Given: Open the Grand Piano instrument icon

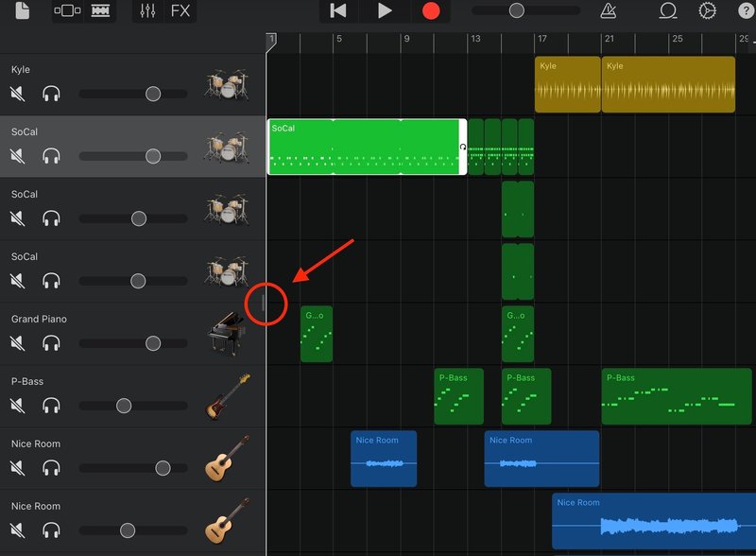Looking at the screenshot, I should (x=227, y=333).
